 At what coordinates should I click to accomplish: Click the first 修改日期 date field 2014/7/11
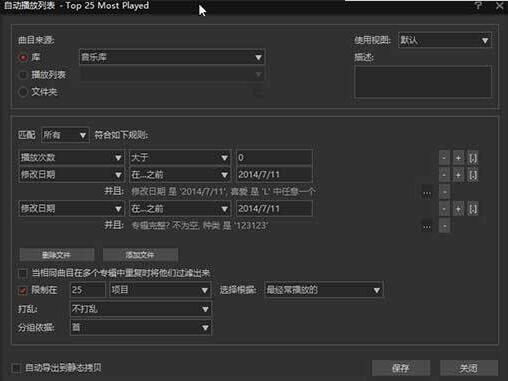coord(274,174)
